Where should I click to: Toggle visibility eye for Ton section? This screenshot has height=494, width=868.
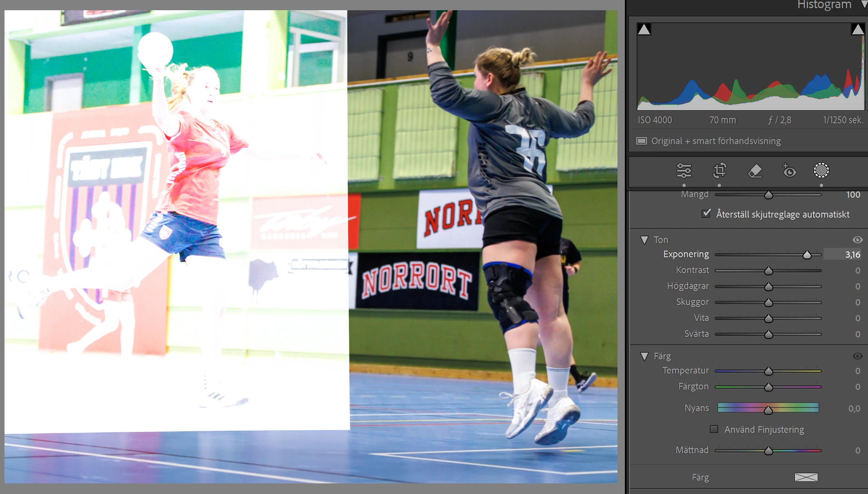tap(857, 240)
